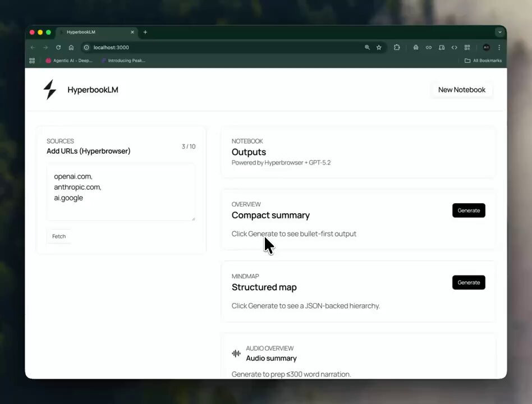Click the MINDMAP label
Screen dimensions: 532x404
245,277
